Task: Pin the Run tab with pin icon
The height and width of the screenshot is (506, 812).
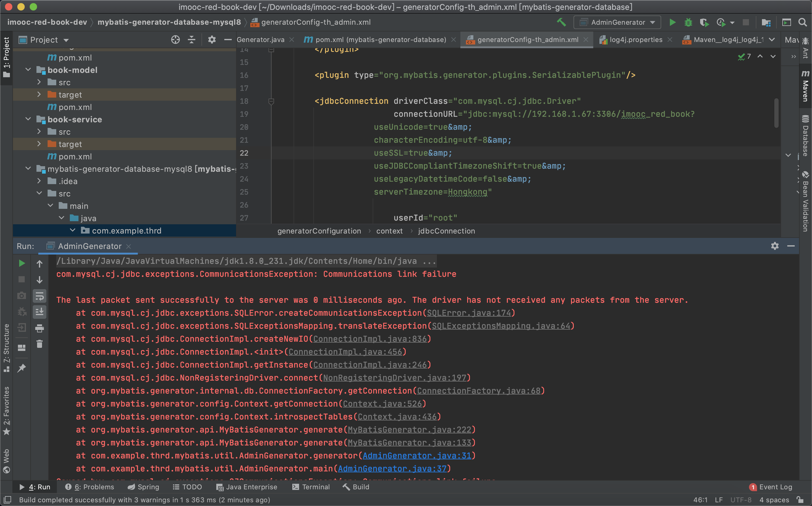Action: coord(22,368)
